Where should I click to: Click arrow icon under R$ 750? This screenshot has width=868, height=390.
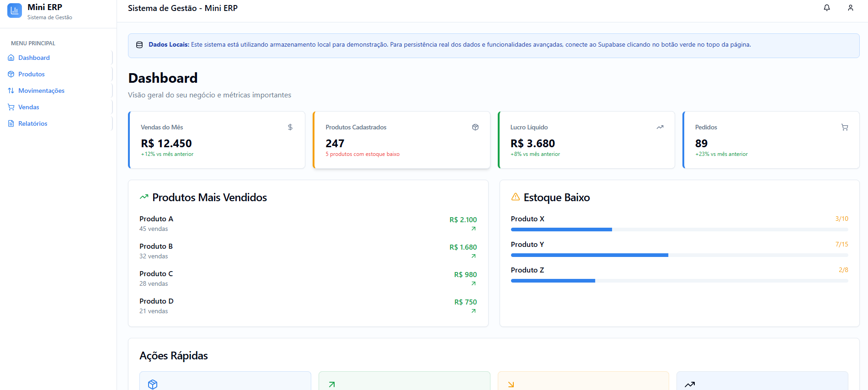coord(474,311)
